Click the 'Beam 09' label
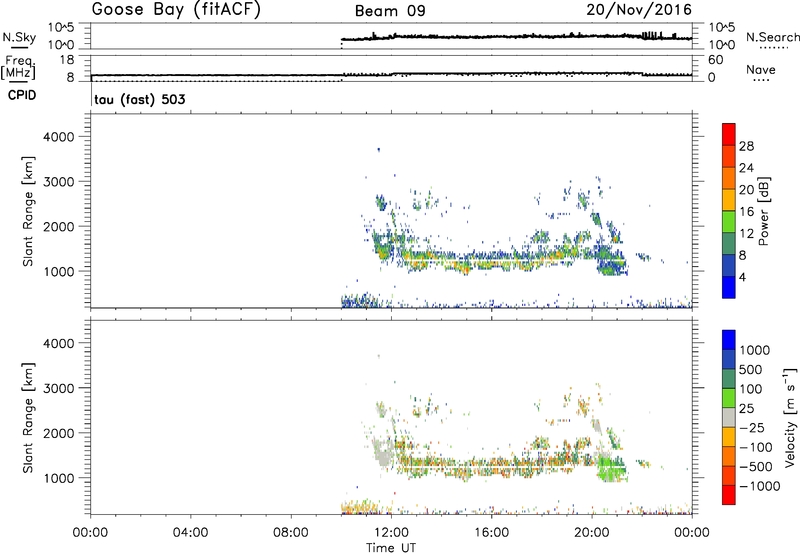This screenshot has height=554, width=800. coord(390,11)
